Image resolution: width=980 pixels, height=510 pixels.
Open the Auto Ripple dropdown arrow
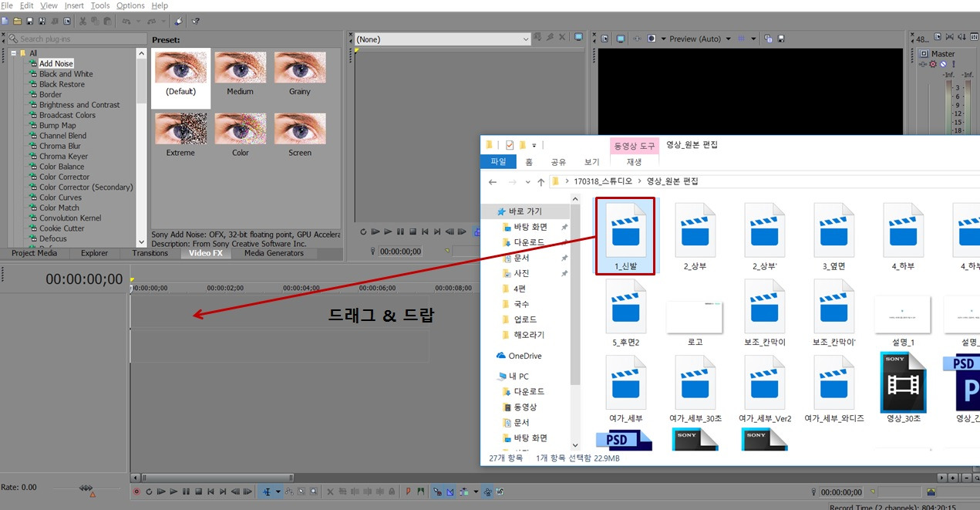click(476, 491)
